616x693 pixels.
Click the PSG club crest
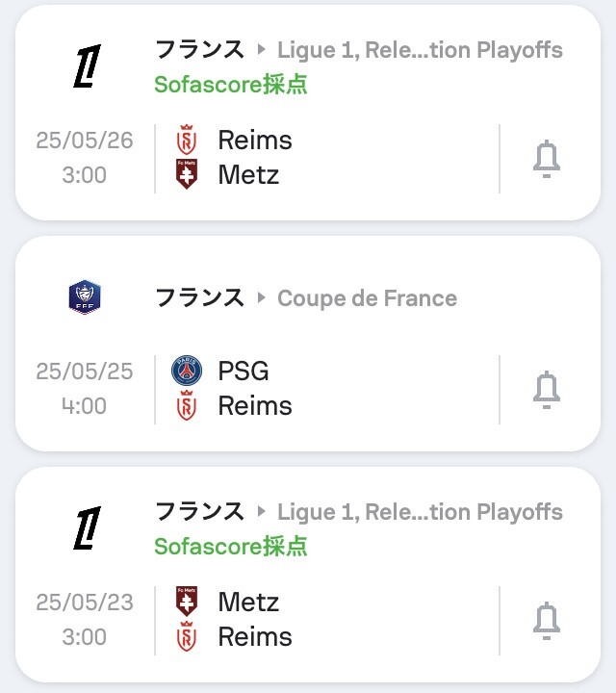[187, 371]
